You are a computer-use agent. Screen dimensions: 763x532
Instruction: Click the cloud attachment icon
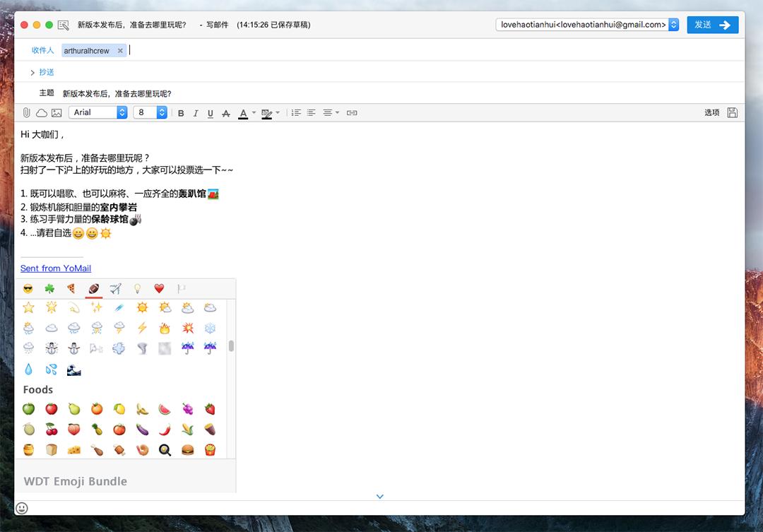(x=42, y=113)
